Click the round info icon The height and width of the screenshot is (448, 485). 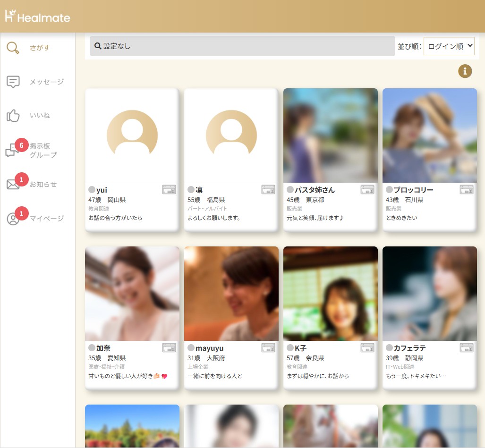coord(465,71)
